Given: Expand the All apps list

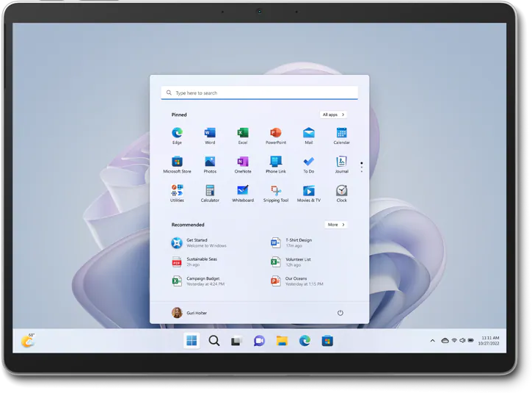Looking at the screenshot, I should click(x=333, y=115).
